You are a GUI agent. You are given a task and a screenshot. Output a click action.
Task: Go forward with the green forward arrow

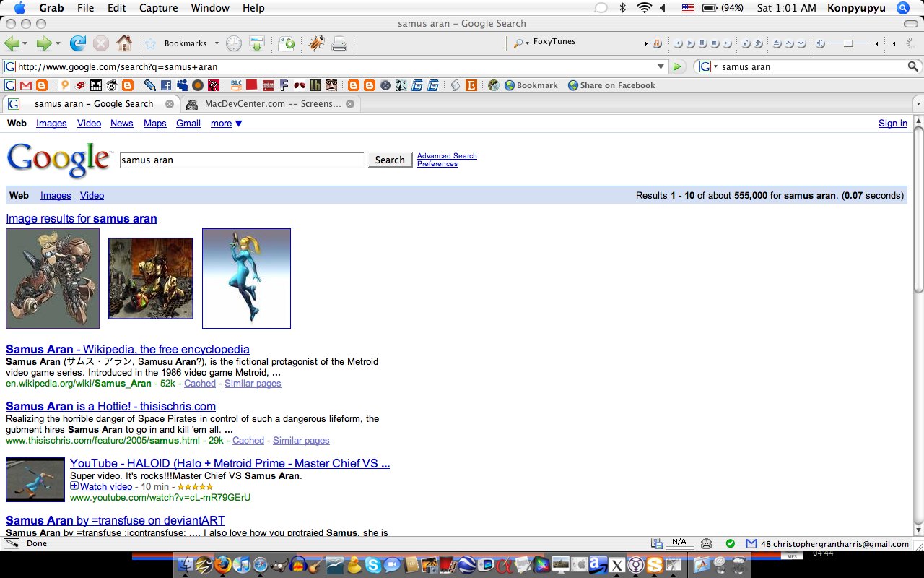click(44, 43)
